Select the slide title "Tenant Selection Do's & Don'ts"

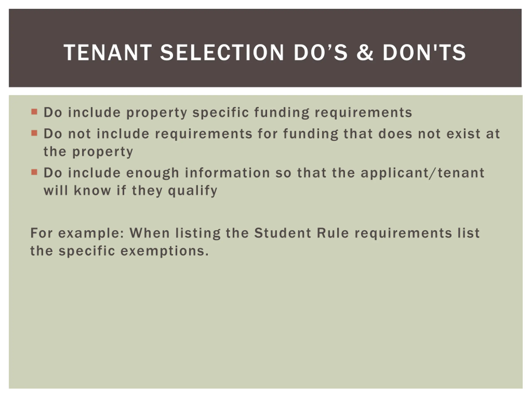(265, 52)
